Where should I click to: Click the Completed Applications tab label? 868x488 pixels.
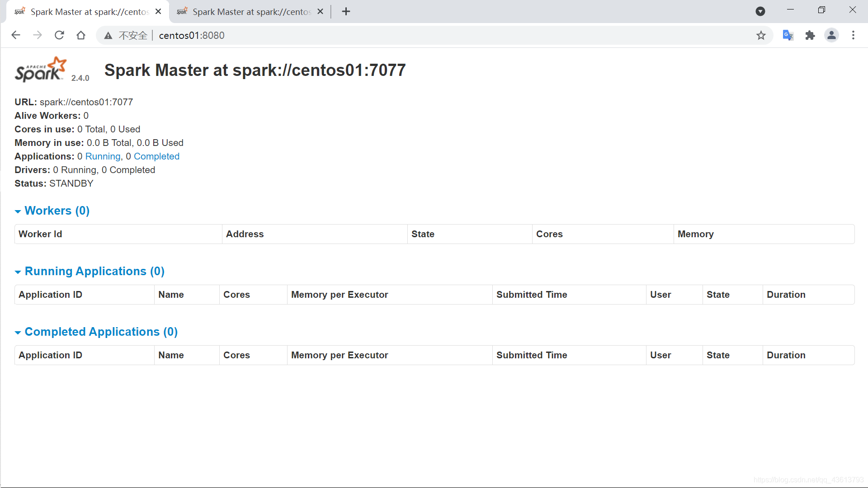[101, 332]
